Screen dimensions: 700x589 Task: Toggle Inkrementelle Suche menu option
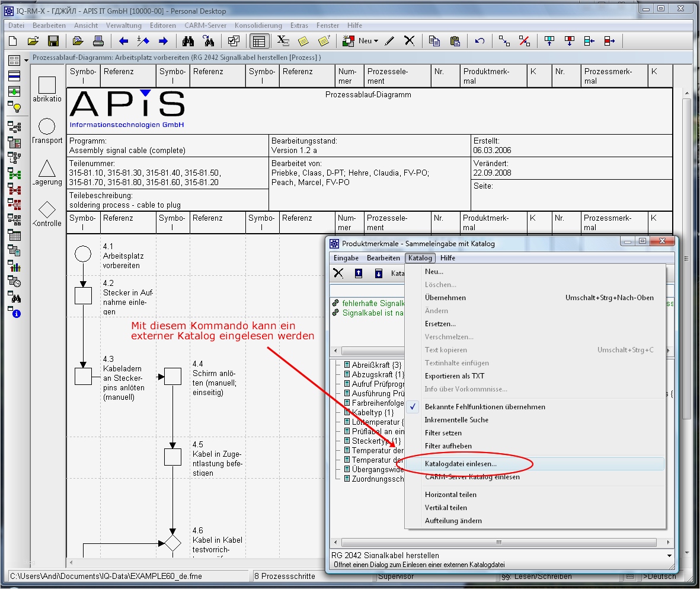point(456,420)
